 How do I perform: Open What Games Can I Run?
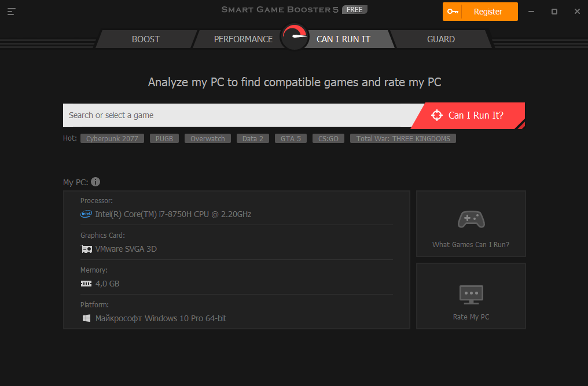[x=471, y=223]
